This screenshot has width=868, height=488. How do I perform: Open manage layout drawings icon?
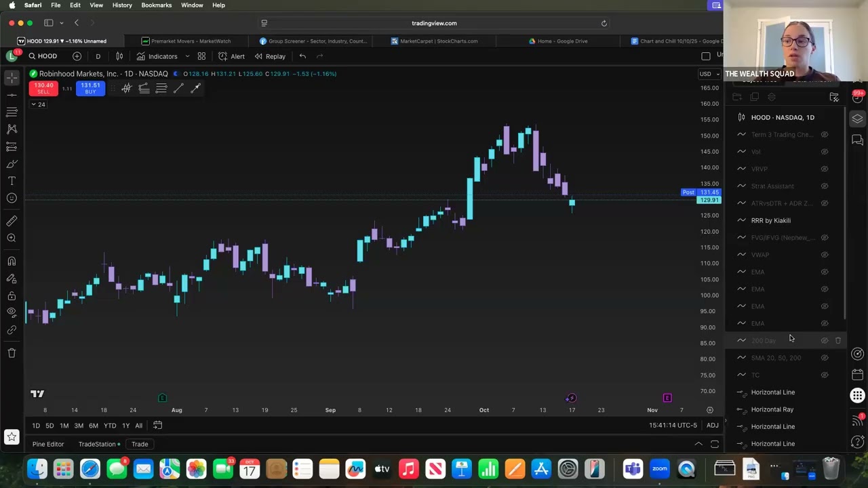coord(834,97)
